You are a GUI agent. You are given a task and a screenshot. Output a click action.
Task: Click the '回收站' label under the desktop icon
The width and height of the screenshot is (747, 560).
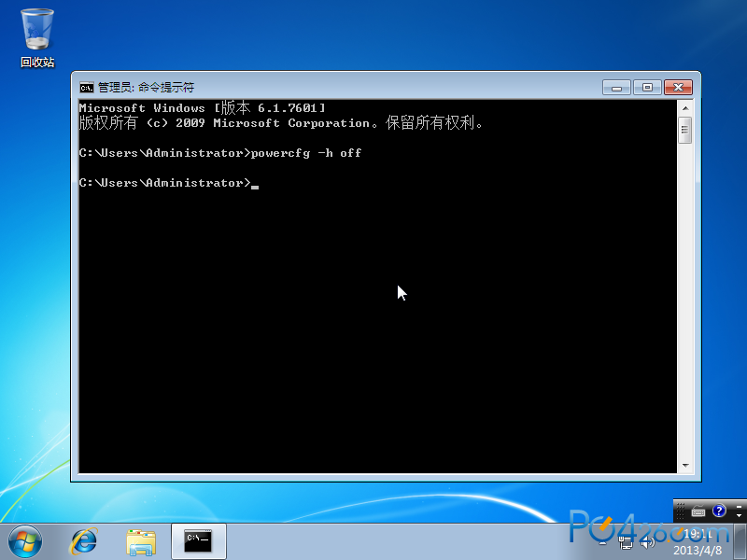pos(37,63)
